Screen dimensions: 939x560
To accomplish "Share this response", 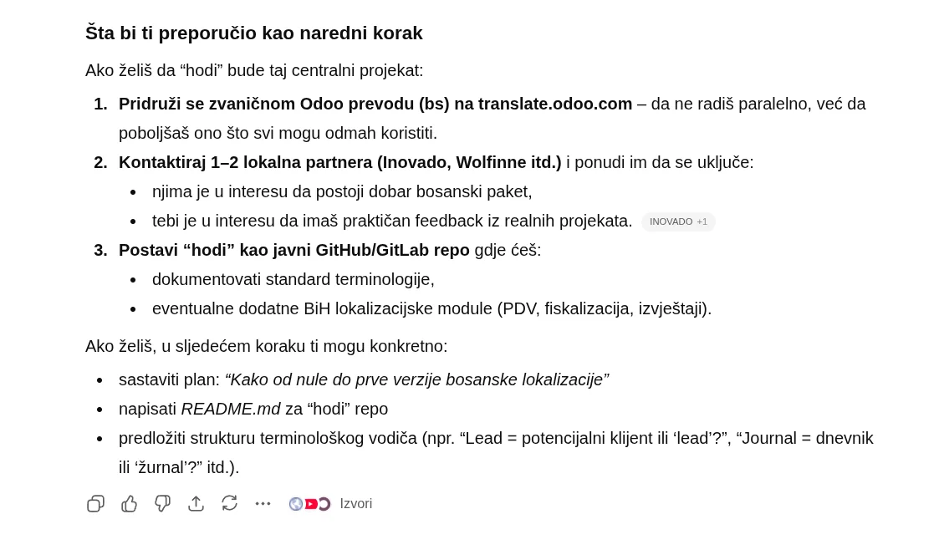I will pyautogui.click(x=196, y=503).
